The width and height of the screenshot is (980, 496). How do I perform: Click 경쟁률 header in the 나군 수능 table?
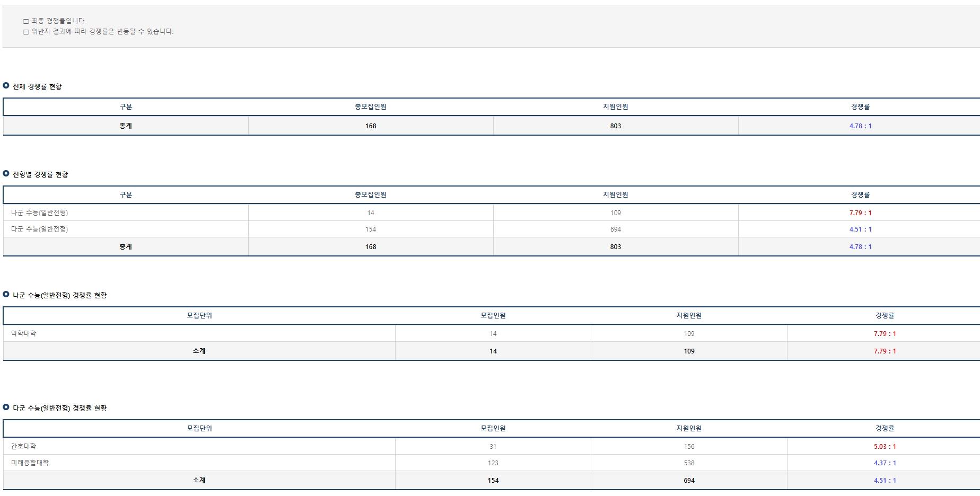(x=885, y=315)
